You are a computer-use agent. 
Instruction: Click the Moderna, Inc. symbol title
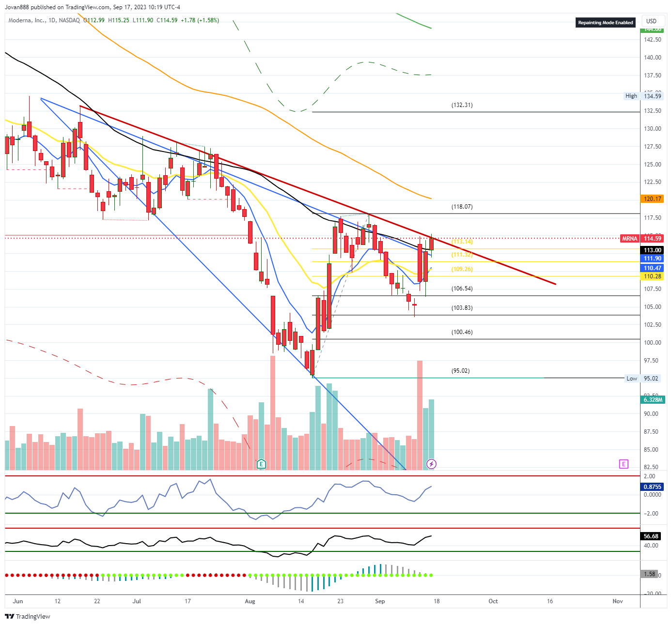(x=27, y=20)
